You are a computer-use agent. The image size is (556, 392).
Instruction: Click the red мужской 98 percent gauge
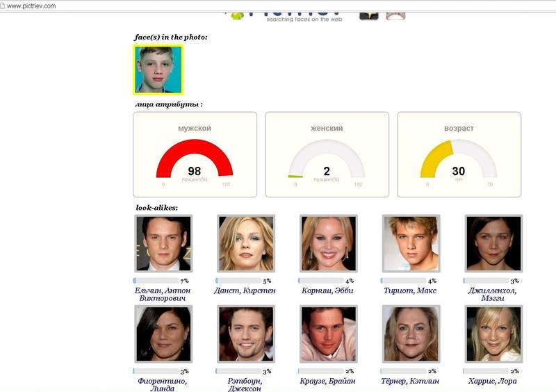(195, 154)
